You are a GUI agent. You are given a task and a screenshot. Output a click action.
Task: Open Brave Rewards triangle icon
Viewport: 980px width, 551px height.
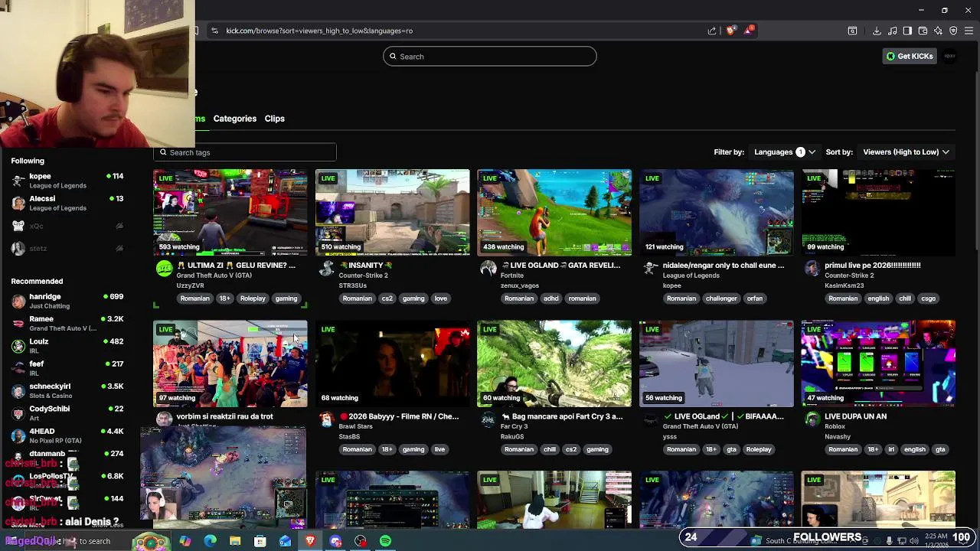click(748, 31)
